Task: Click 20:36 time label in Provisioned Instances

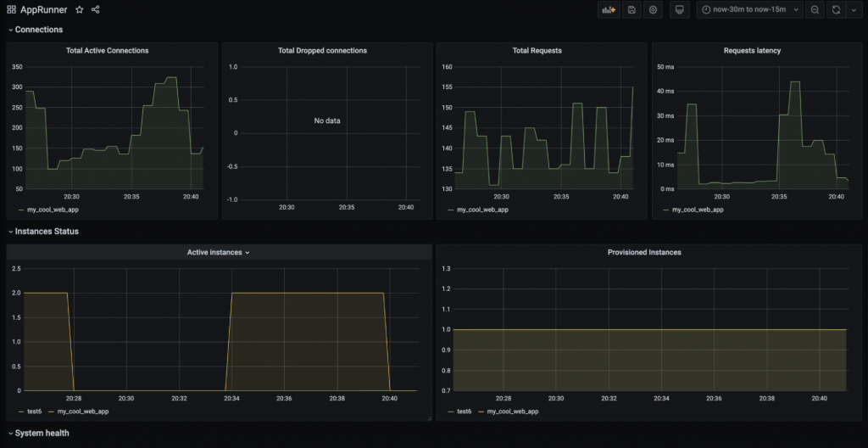Action: click(x=714, y=398)
